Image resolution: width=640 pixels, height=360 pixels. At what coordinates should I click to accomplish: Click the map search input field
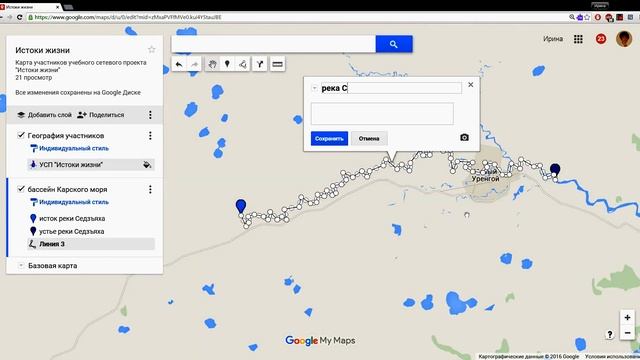coord(273,44)
